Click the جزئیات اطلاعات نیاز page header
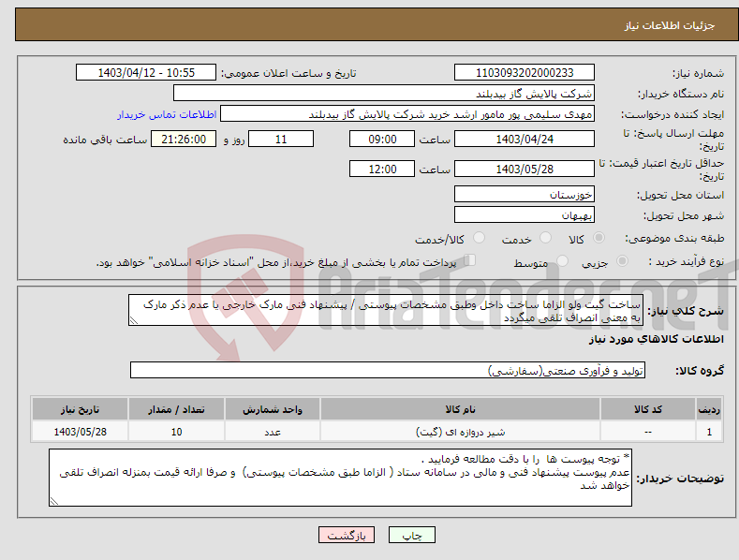 (x=670, y=25)
